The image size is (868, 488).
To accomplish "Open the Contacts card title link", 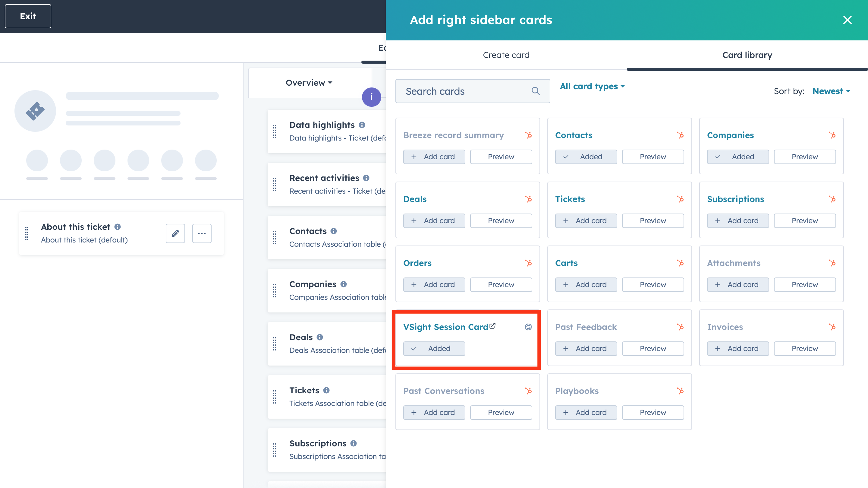I will [574, 135].
